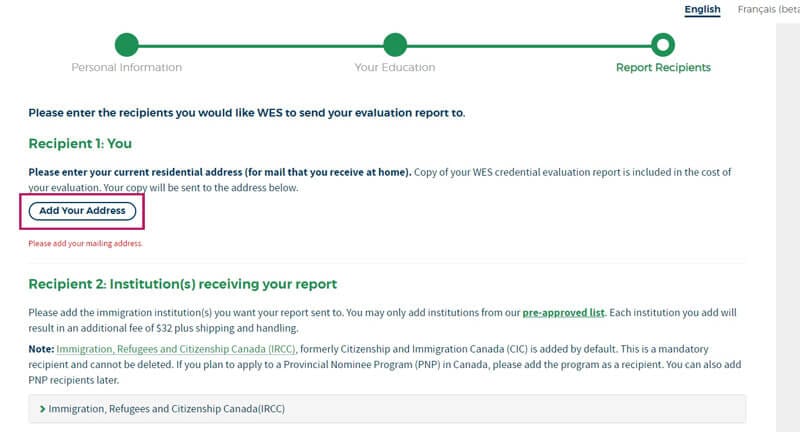Go to the Your Education step label

click(x=395, y=68)
